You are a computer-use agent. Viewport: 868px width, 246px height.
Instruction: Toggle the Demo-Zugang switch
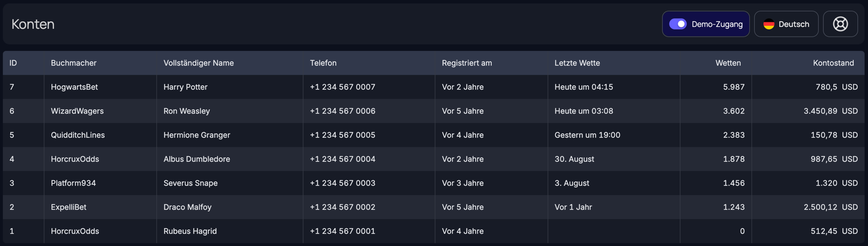coord(678,24)
